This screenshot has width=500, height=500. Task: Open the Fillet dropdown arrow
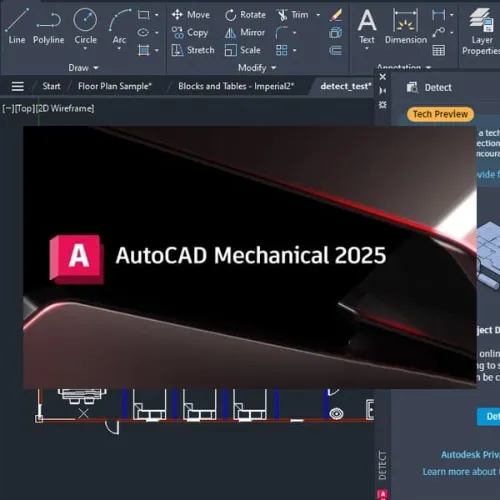click(294, 33)
